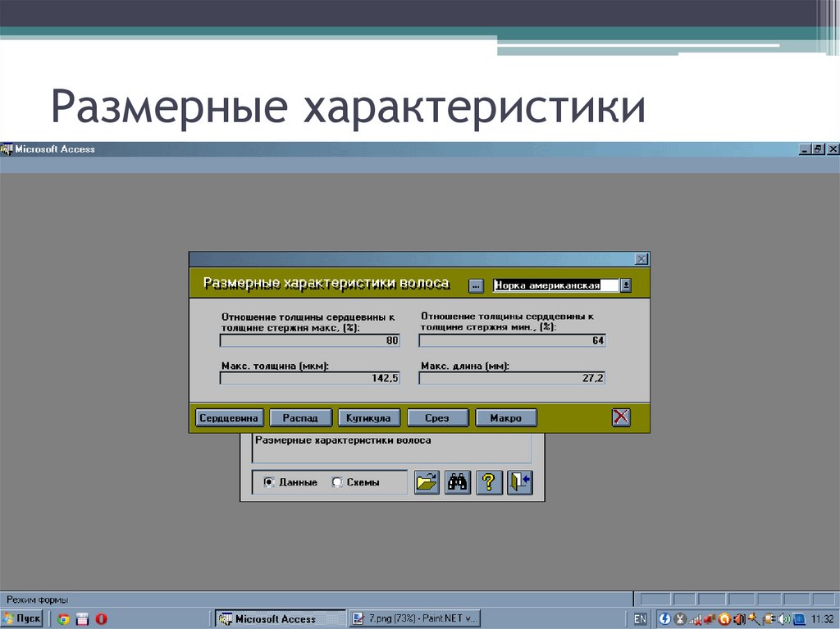Click the binoculars search icon
840x629 pixels.
pos(458,483)
